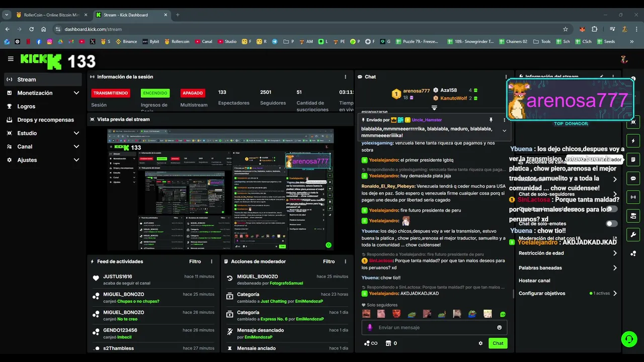The width and height of the screenshot is (644, 362).
Task: Open options menu of Información de la sesión
Action: (x=345, y=77)
